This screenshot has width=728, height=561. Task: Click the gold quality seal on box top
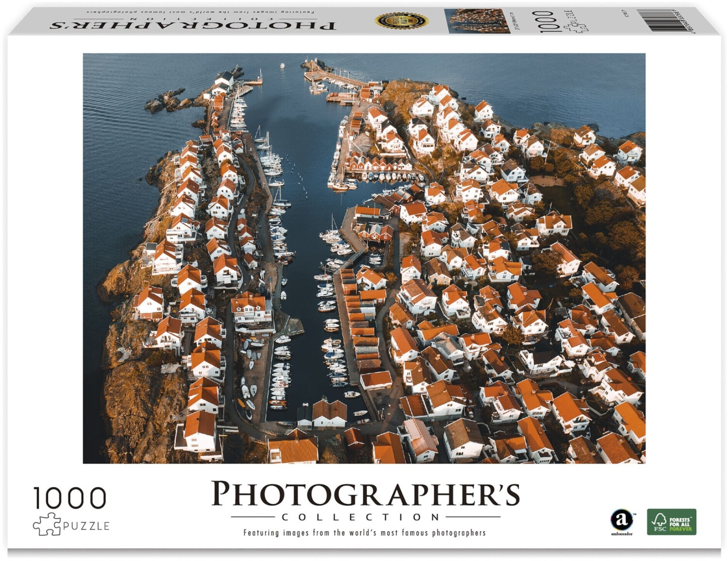coord(402,20)
